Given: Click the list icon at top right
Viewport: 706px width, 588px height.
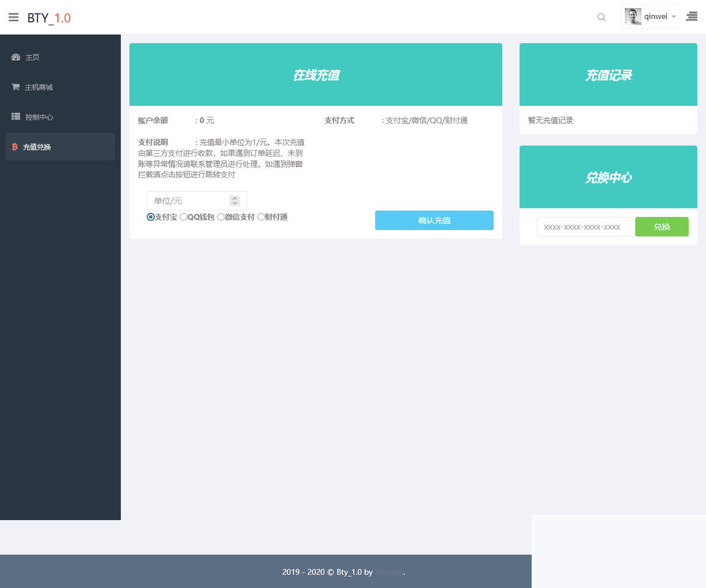Looking at the screenshot, I should click(691, 16).
